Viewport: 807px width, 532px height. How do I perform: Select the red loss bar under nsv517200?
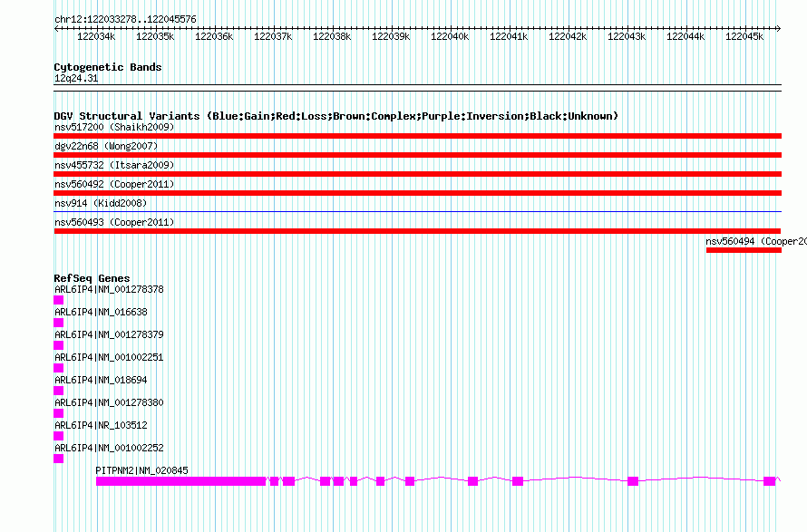click(417, 136)
